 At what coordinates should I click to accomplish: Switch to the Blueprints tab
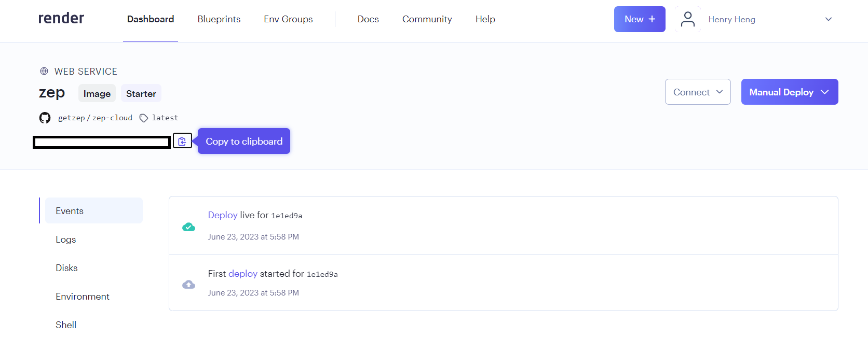pyautogui.click(x=219, y=19)
